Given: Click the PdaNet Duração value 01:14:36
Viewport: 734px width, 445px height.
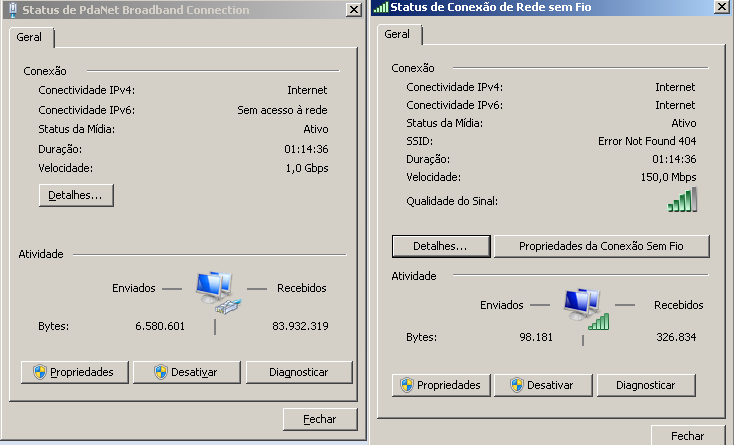Looking at the screenshot, I should (x=306, y=149).
